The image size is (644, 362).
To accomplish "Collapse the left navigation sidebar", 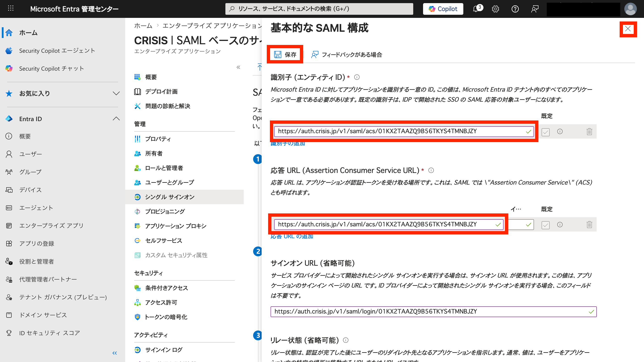I will (x=114, y=353).
